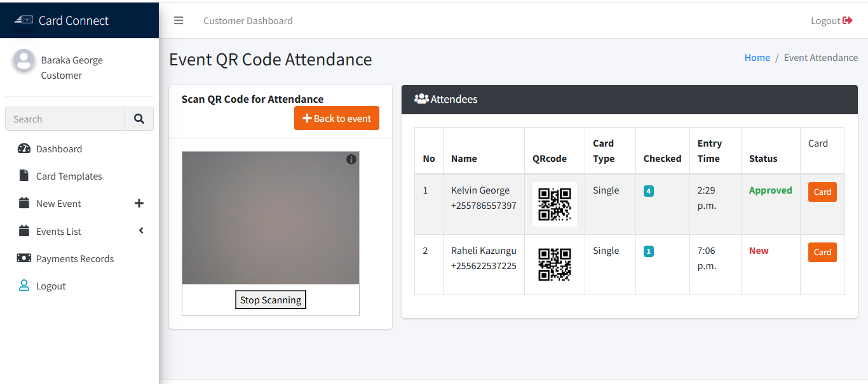This screenshot has height=384, width=868.
Task: Open Raheli Kazungu's QR code image
Action: [x=554, y=264]
